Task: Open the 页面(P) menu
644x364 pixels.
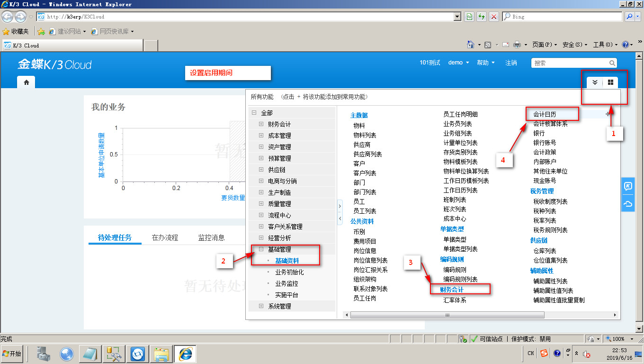Action: tap(545, 45)
